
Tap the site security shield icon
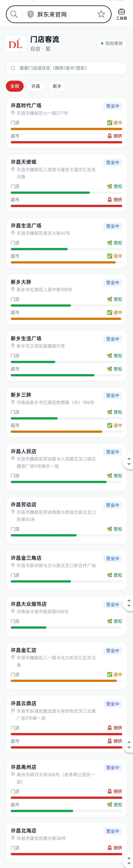point(30,14)
